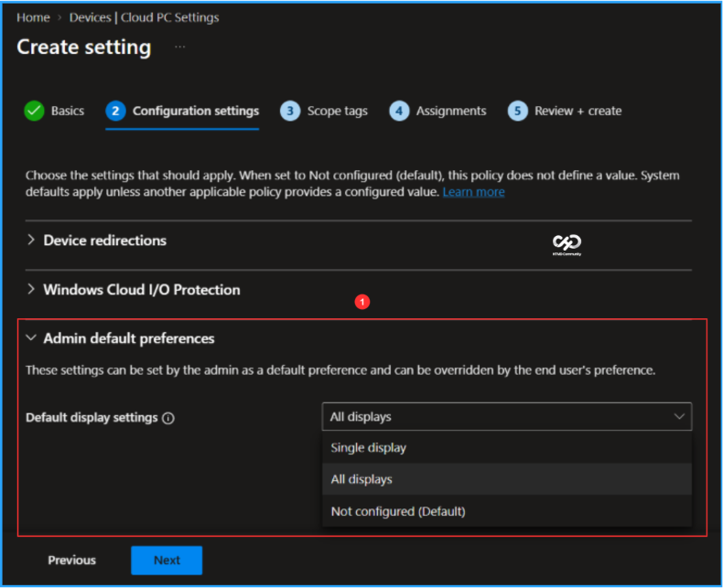Toggle the Default display settings dropdown

[507, 417]
